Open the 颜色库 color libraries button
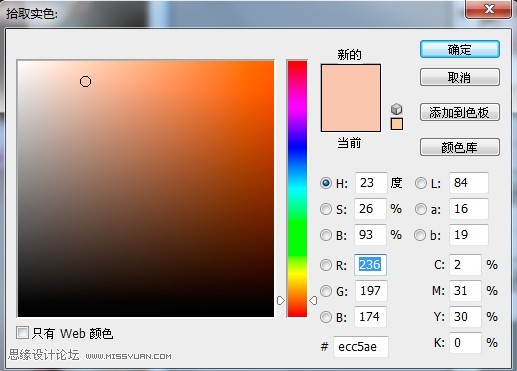This screenshot has height=371, width=517. pyautogui.click(x=460, y=147)
